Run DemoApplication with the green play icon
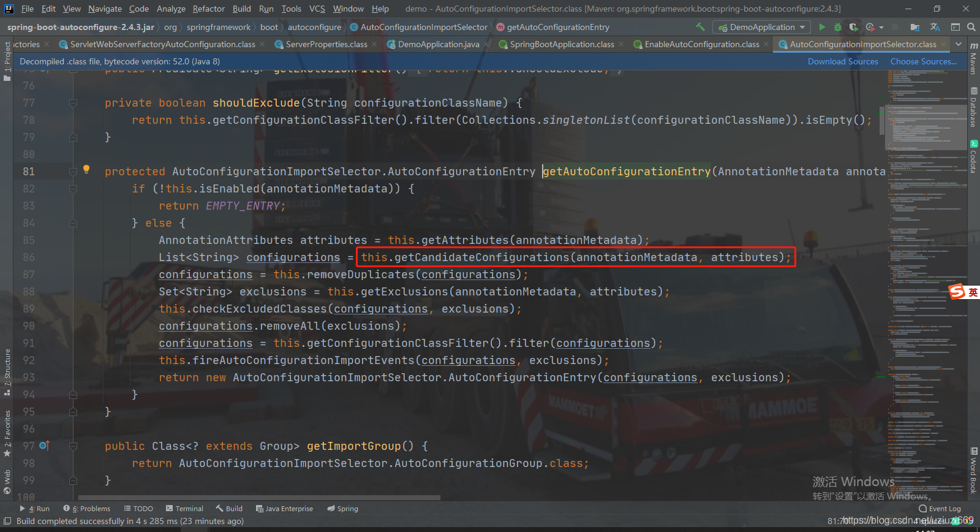980x532 pixels. [x=822, y=27]
